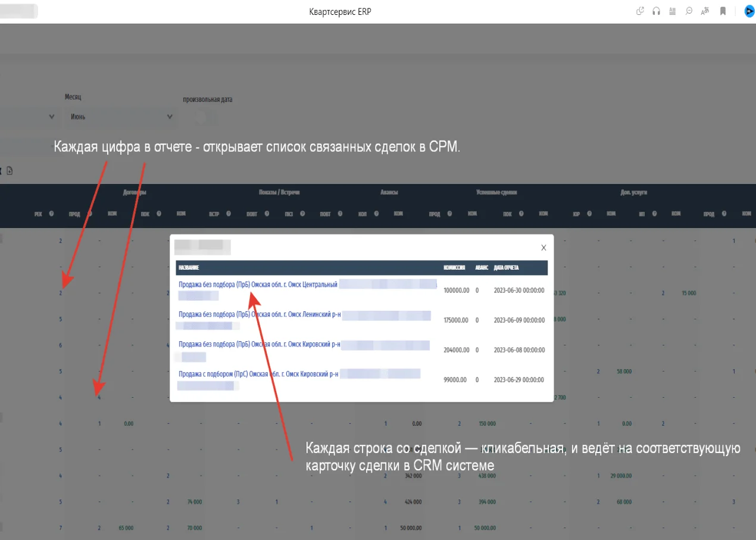
Task: Open the blue profile avatar icon
Action: 749,11
